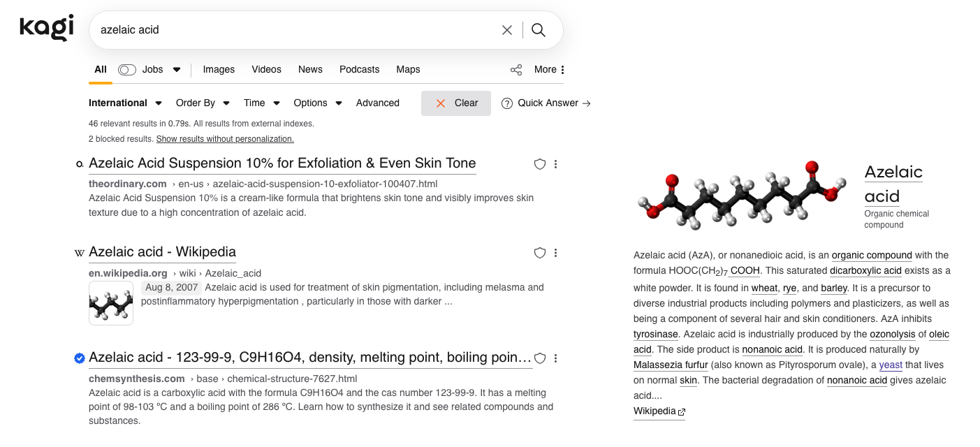Expand the Time filter dropdown

(261, 103)
